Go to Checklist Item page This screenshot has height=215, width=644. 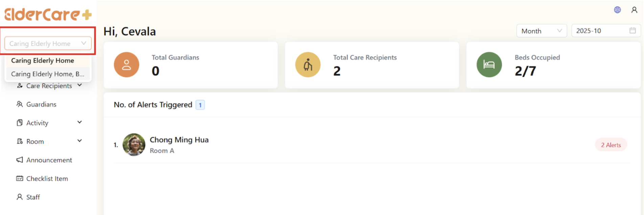pos(47,178)
